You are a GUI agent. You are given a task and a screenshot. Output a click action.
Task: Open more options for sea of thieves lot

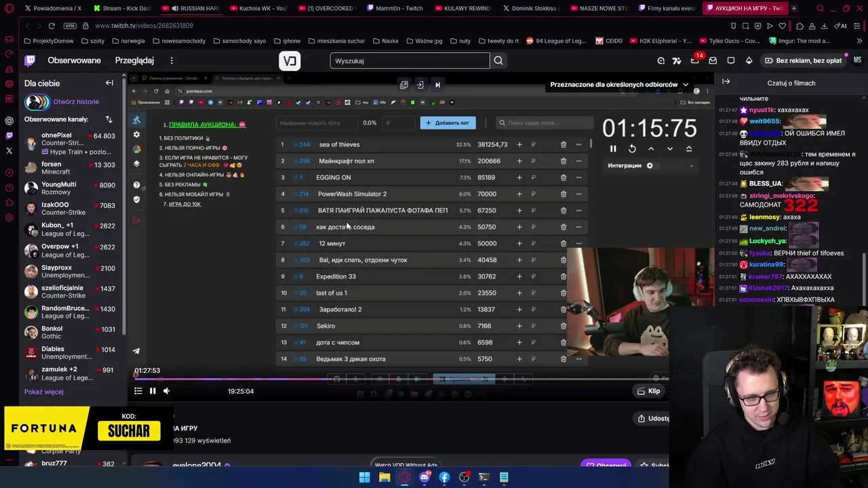click(x=578, y=144)
